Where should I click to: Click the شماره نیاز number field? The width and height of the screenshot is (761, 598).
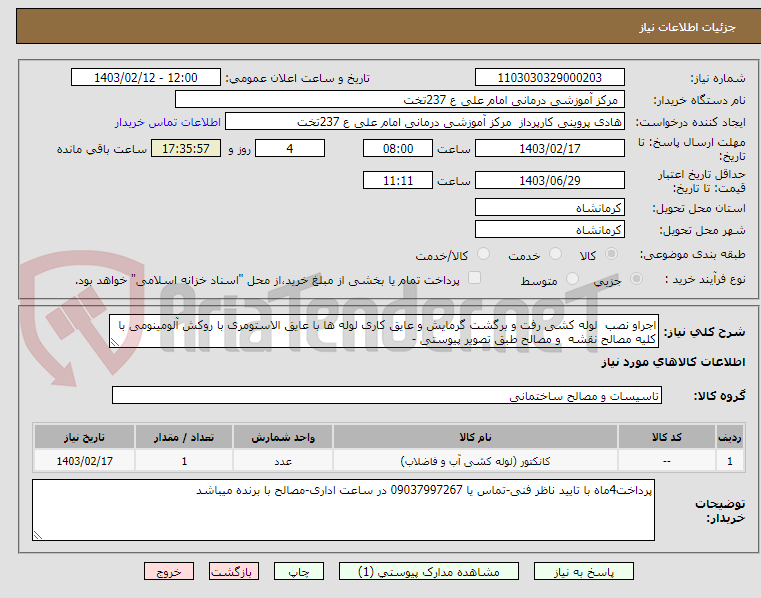(x=549, y=78)
